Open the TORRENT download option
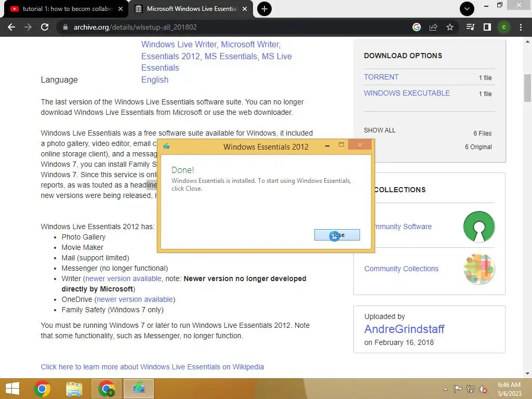532x399 pixels. [381, 77]
